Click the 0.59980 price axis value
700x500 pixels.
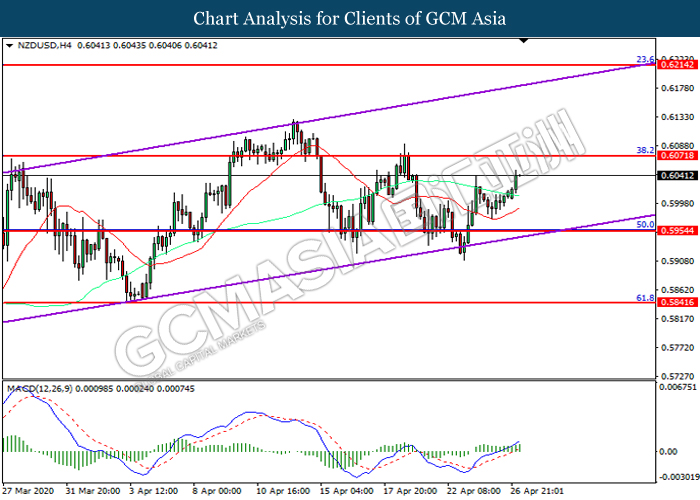coord(677,204)
